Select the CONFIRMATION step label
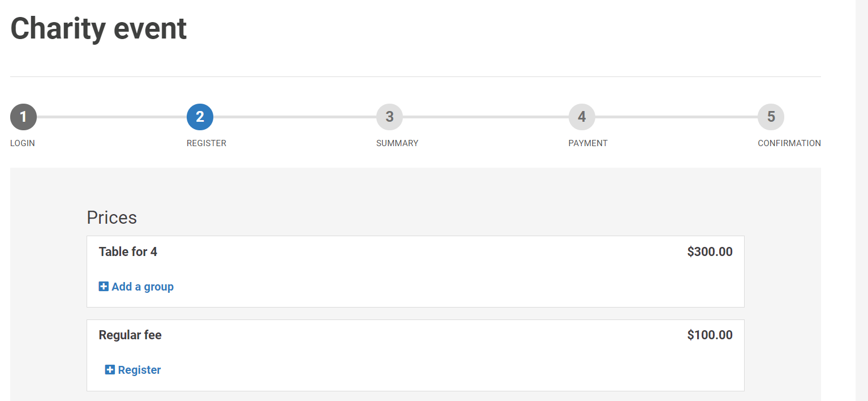Image resolution: width=868 pixels, height=401 pixels. coord(789,143)
